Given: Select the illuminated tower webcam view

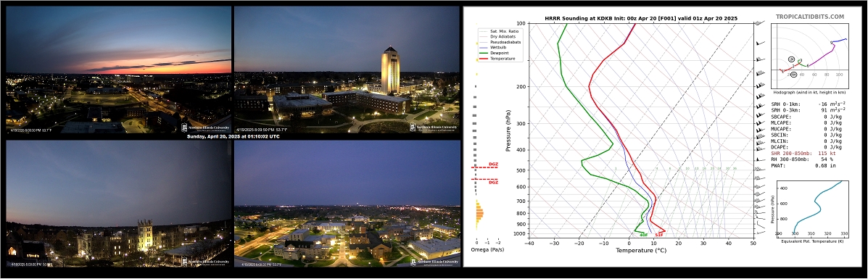Looking at the screenshot, I should tap(347, 69).
